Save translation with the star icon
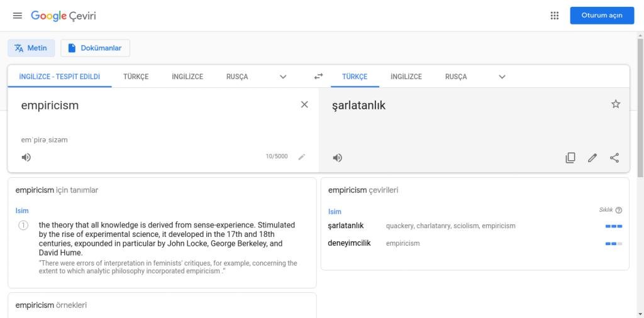644x318 pixels. click(616, 104)
